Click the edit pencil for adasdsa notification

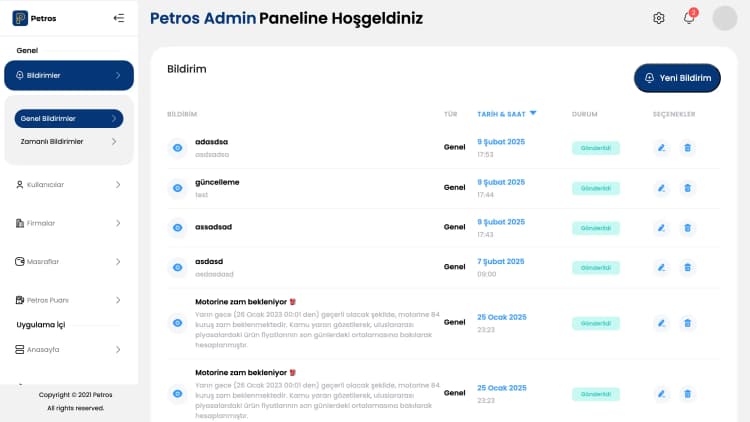[661, 148]
